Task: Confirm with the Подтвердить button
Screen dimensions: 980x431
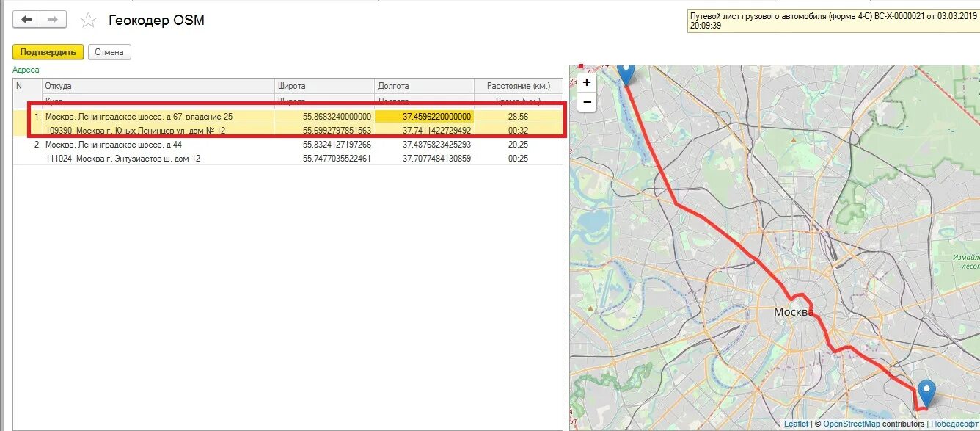Action: tap(48, 52)
